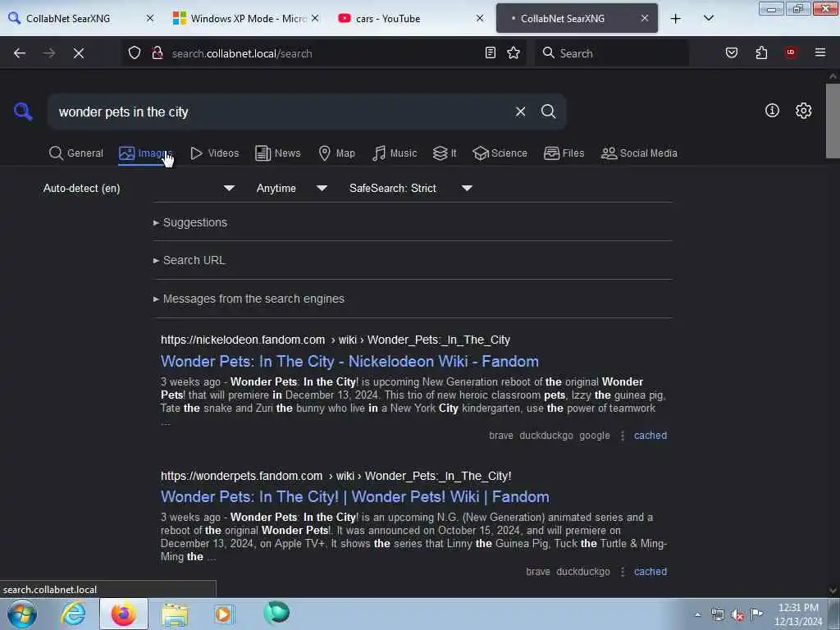The height and width of the screenshot is (630, 840).
Task: Bookmark this page with star icon
Action: (514, 52)
